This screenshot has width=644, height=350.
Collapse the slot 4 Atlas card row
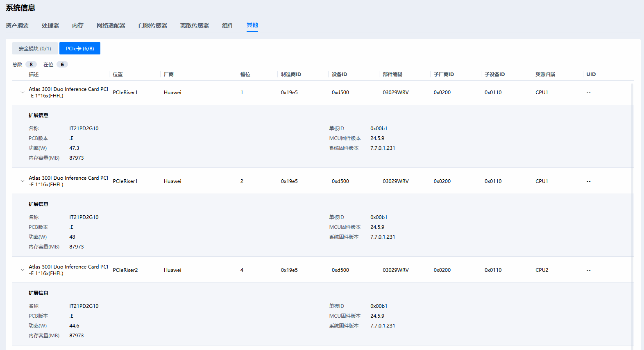click(23, 270)
